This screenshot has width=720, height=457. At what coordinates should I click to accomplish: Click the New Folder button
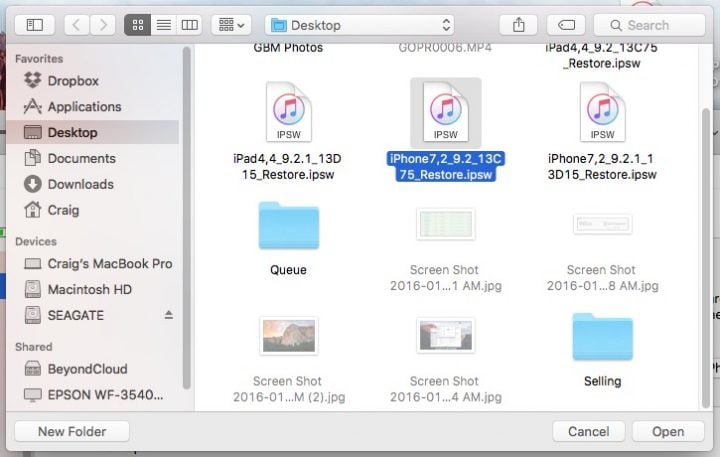tap(72, 431)
